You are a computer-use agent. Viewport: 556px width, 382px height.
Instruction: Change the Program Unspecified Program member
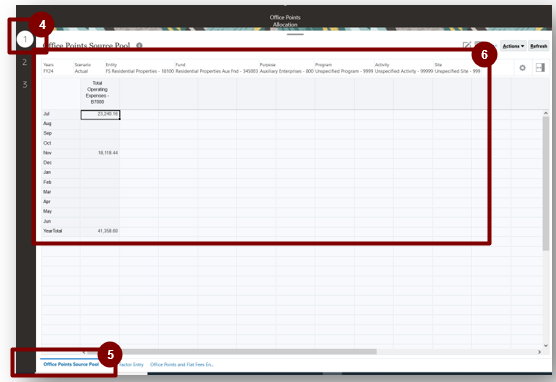[x=344, y=68]
